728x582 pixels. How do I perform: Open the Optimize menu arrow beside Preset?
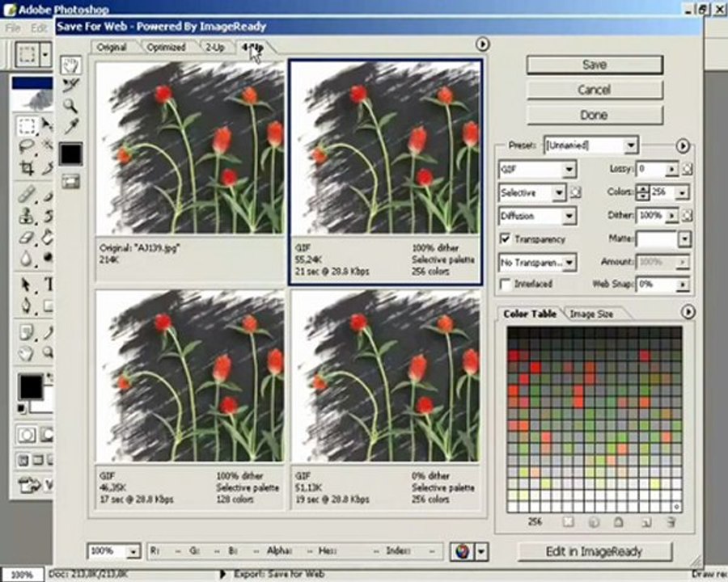[x=682, y=145]
